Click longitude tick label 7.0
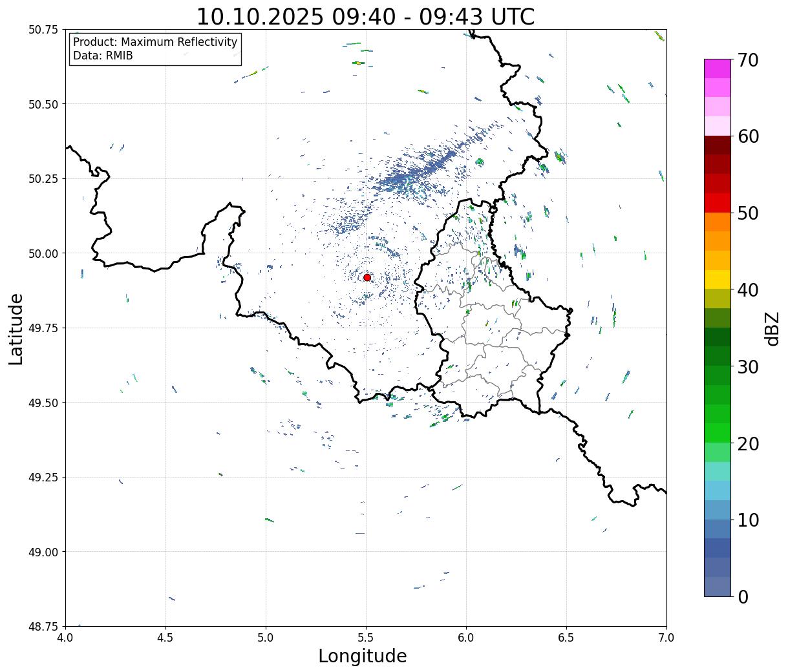The width and height of the screenshot is (788, 672). point(666,638)
